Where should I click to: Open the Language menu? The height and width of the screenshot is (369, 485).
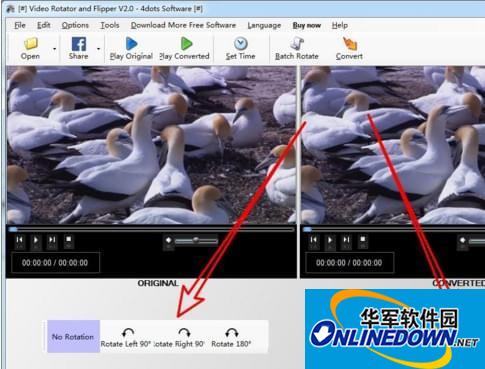(264, 25)
